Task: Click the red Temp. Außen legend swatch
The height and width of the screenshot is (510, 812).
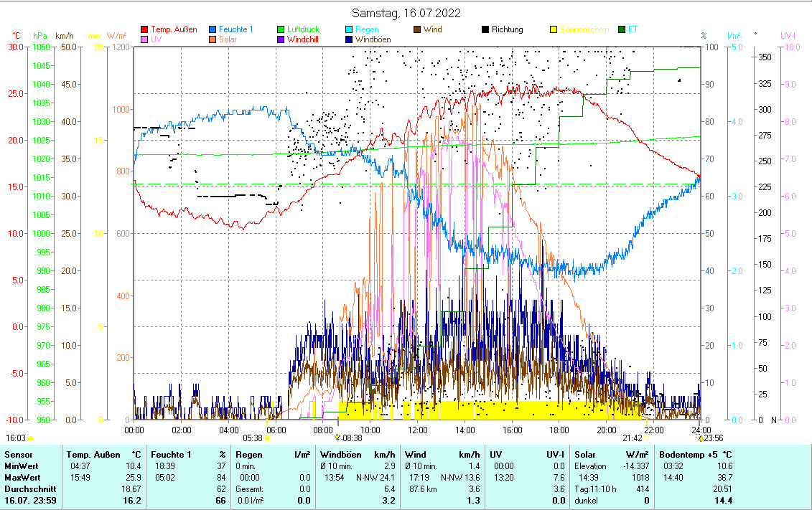Action: click(144, 30)
